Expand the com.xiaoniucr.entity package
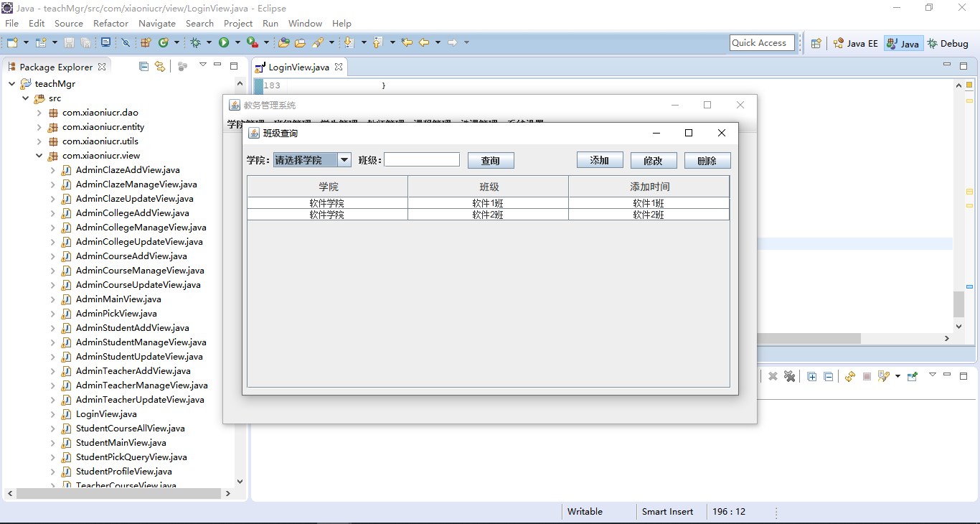 (39, 127)
